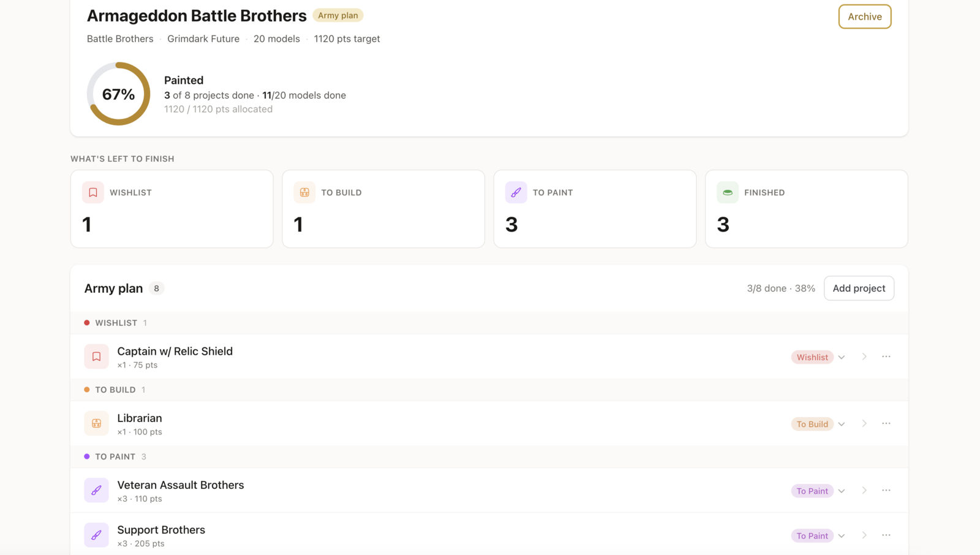
Task: Open more options menu for Librarian
Action: click(x=886, y=423)
